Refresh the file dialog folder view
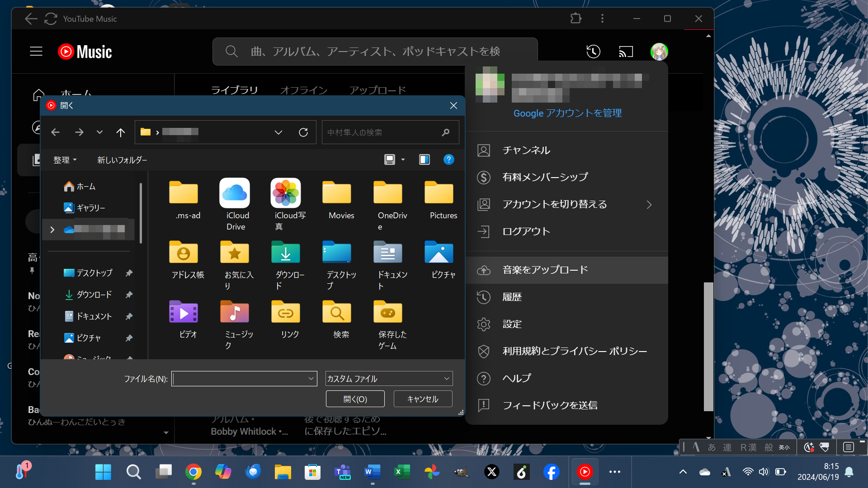 click(x=303, y=132)
